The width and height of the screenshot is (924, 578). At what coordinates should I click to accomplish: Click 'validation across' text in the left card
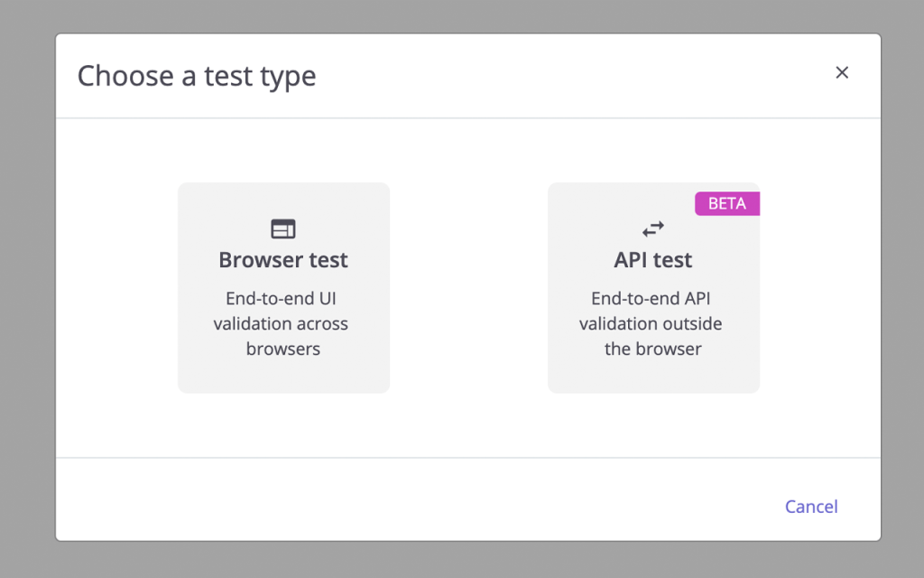tap(281, 323)
